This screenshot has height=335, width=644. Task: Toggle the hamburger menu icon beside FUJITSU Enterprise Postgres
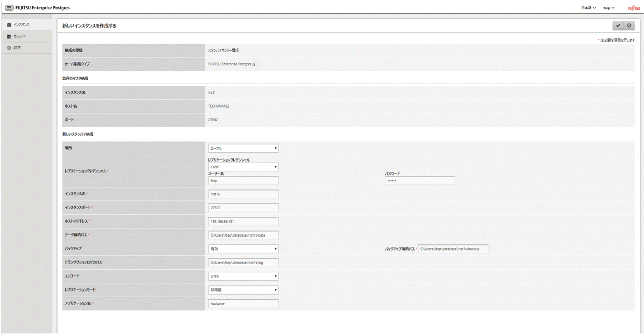coord(9,8)
